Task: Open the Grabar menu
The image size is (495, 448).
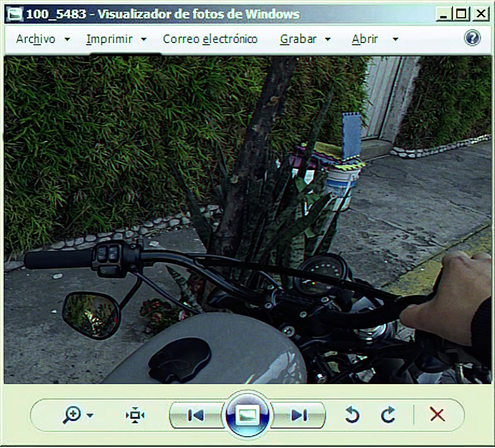Action: (x=298, y=39)
